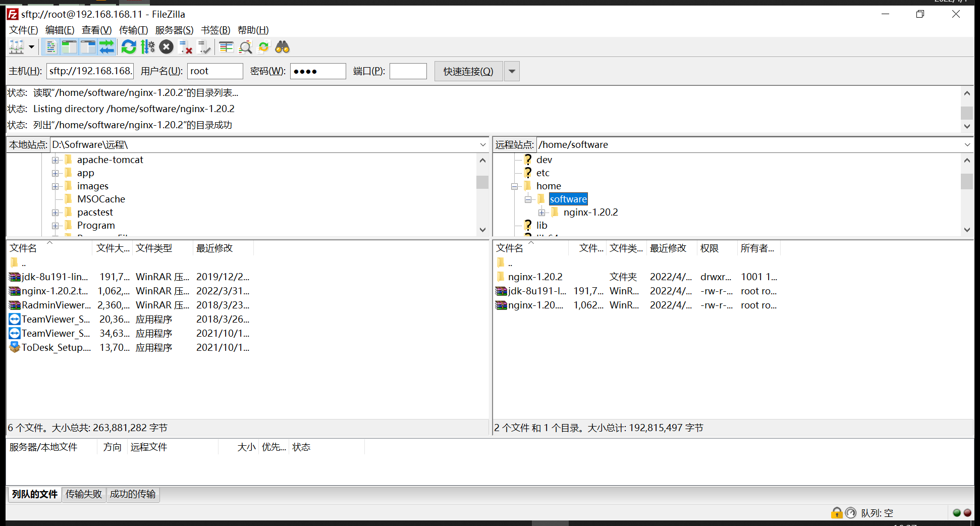Switch to 列队的文件 tab
980x526 pixels.
tap(35, 494)
